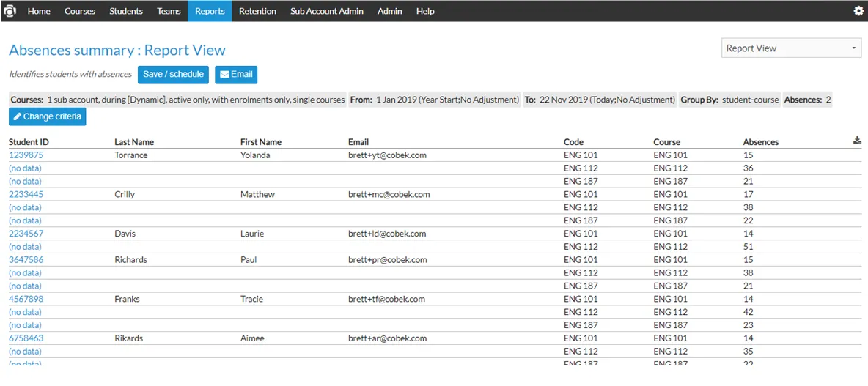The width and height of the screenshot is (868, 386).
Task: Click (no data) link in row with 36 absences
Action: pos(26,168)
